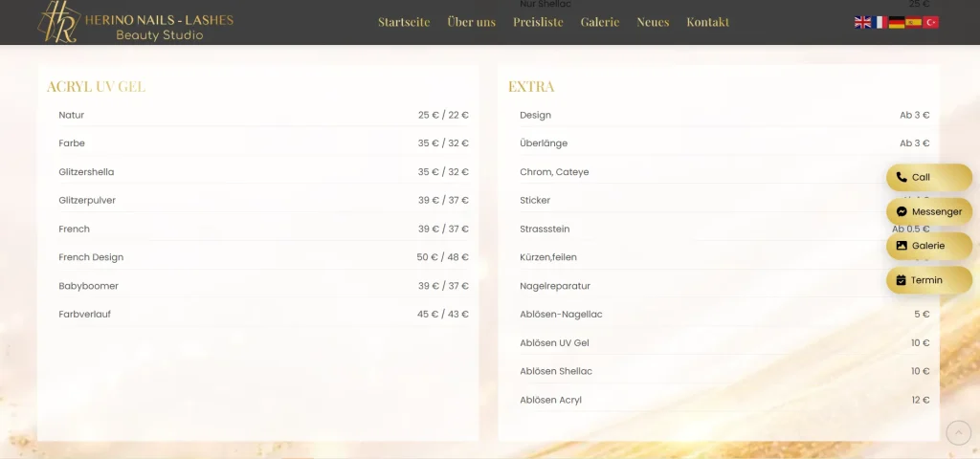Open Galerie from the top navigation bar
This screenshot has height=459, width=980.
click(600, 22)
